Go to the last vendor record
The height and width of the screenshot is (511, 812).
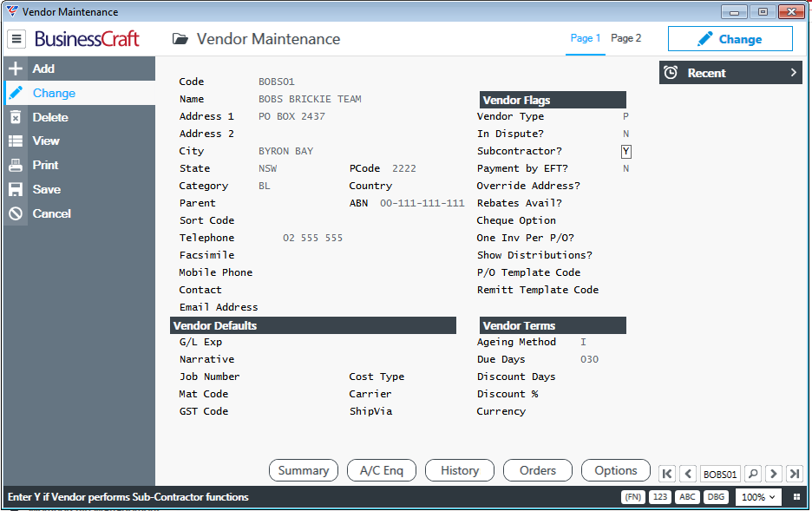(795, 474)
